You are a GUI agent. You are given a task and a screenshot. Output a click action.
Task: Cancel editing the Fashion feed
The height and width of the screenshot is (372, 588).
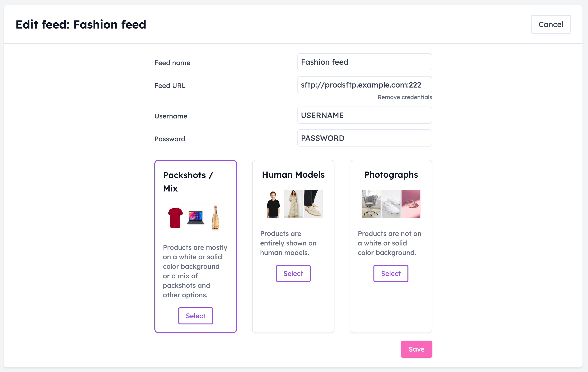point(551,24)
